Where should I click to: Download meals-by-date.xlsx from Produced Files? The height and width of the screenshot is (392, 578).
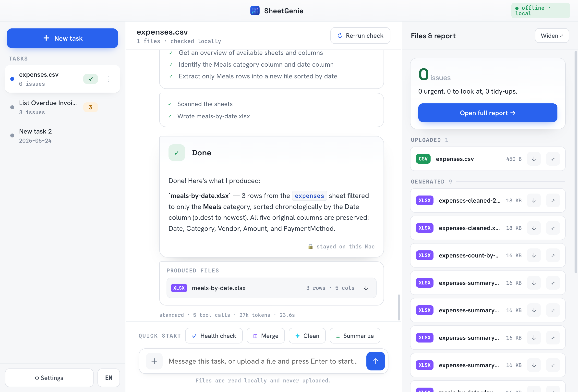pyautogui.click(x=366, y=288)
